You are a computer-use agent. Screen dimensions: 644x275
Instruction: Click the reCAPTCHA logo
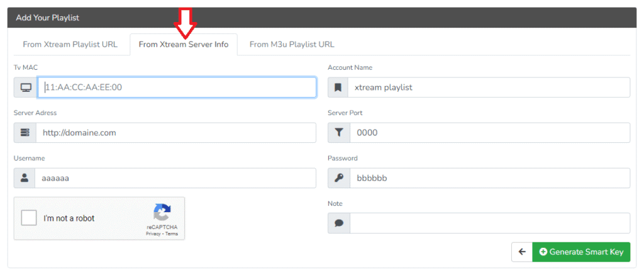[x=162, y=212]
